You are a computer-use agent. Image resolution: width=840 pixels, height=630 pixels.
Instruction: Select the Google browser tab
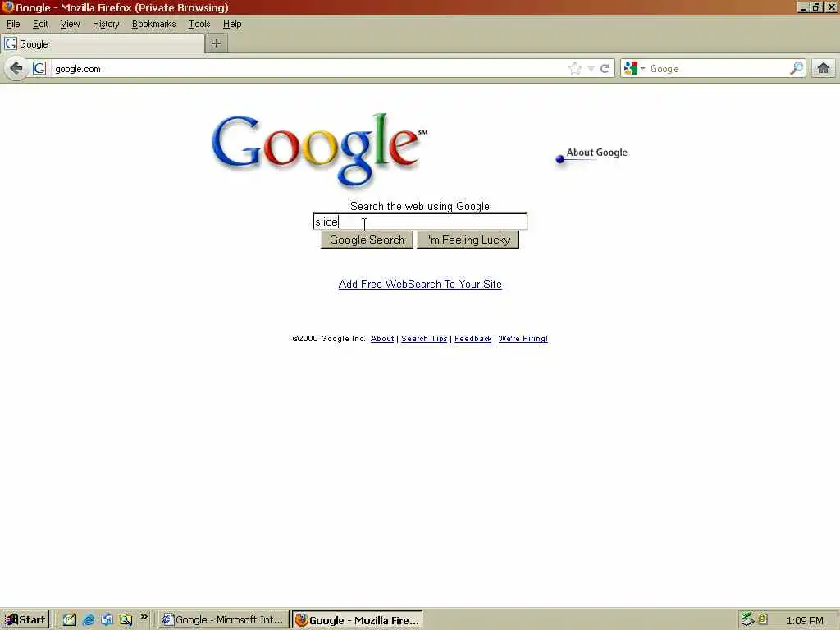tap(103, 44)
